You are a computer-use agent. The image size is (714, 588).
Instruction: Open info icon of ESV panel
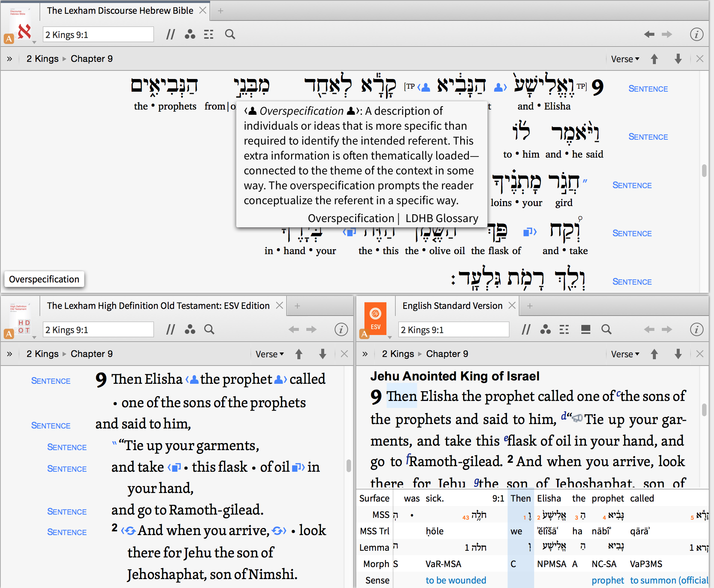point(696,329)
